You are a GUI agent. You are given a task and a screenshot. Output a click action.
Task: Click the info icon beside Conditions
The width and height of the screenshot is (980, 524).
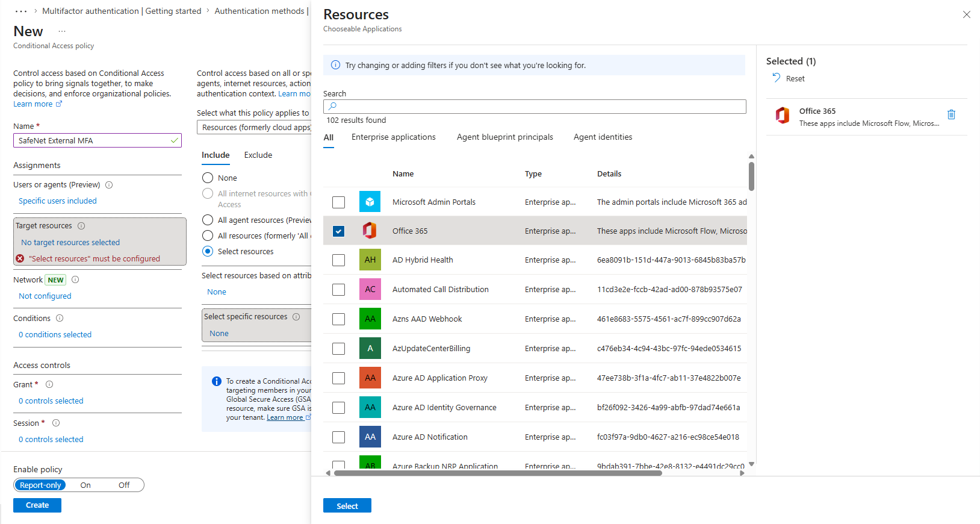[x=60, y=318]
